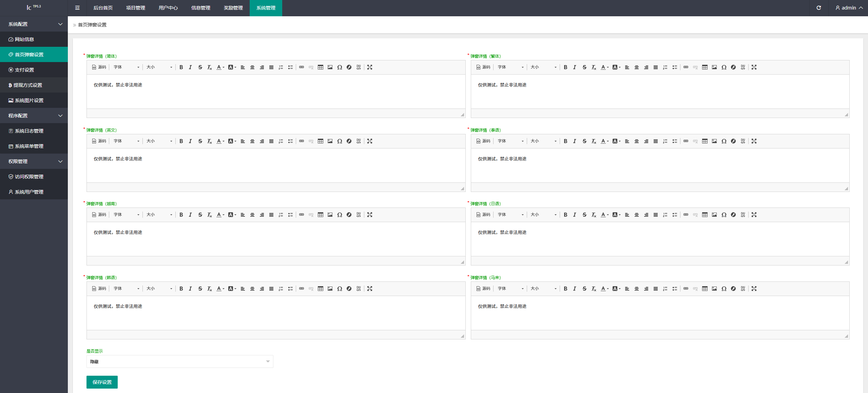Select 系统管理 top navigation tab
Screen dimensions: 868x393
266,8
